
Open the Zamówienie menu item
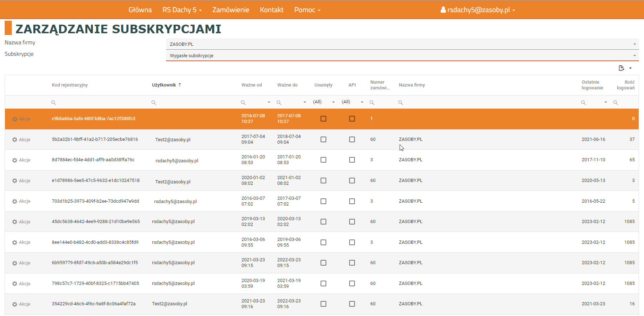point(230,10)
